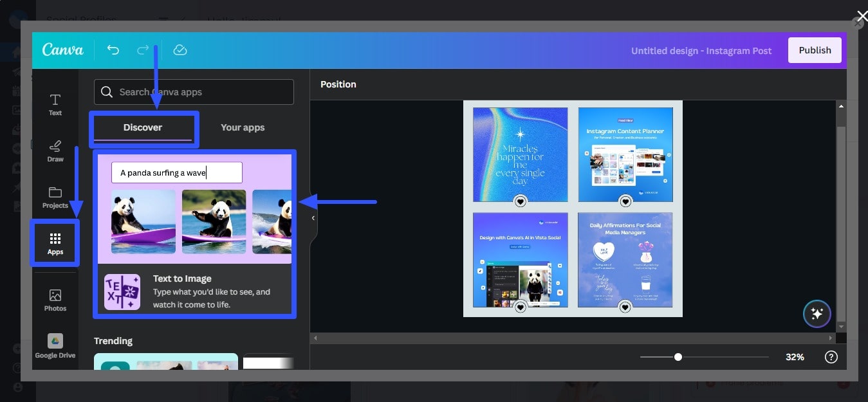868x402 pixels.
Task: Open the Text to Image app
Action: [193, 291]
